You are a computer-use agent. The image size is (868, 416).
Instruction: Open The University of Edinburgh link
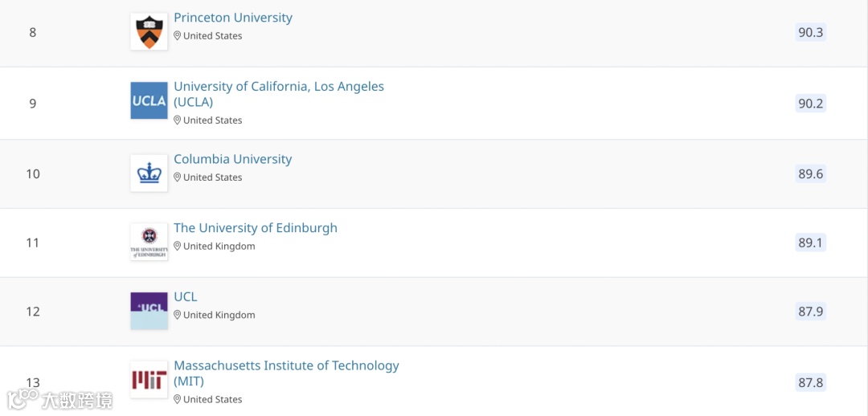pyautogui.click(x=256, y=228)
